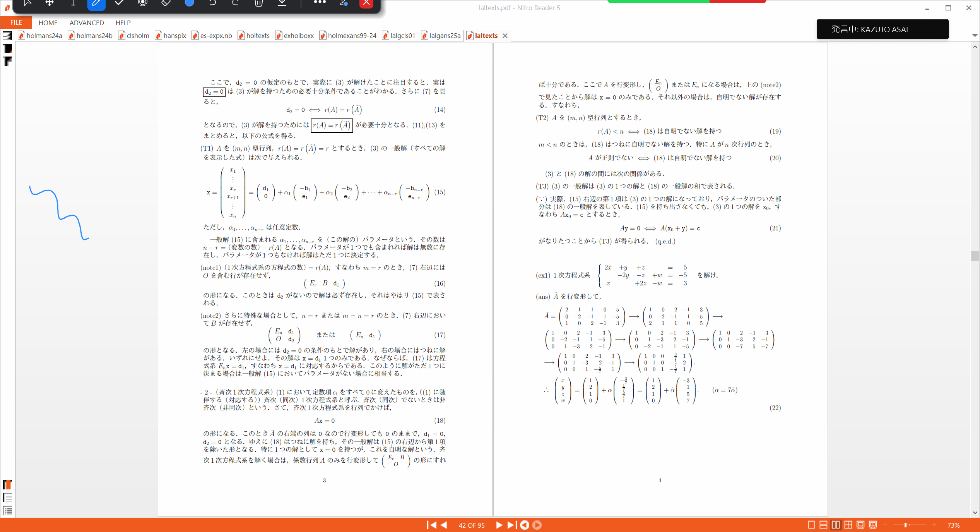Click the vertical scrollbar thumb
The width and height of the screenshot is (980, 532).
975,256
